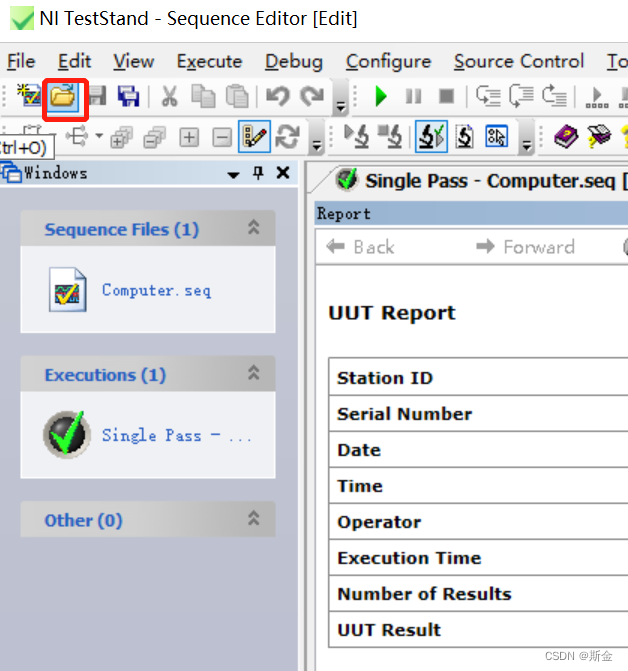Open the View menu
This screenshot has width=628, height=671.
pos(133,61)
